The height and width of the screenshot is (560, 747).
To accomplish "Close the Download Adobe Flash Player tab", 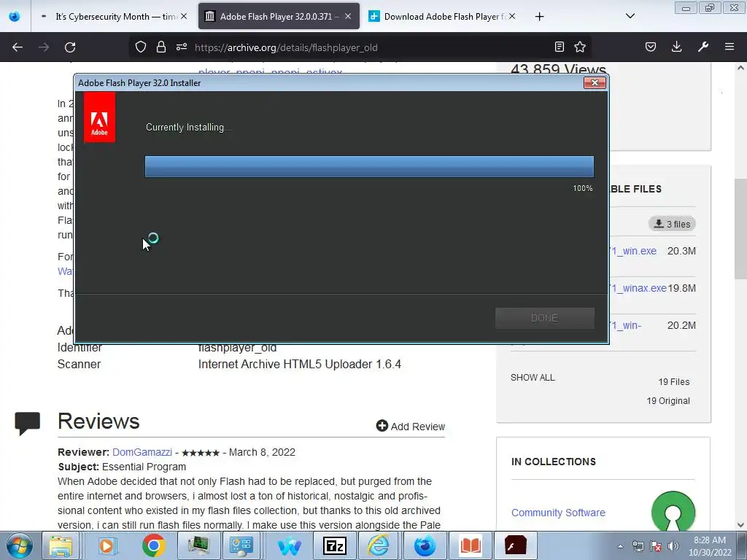I will 512,16.
